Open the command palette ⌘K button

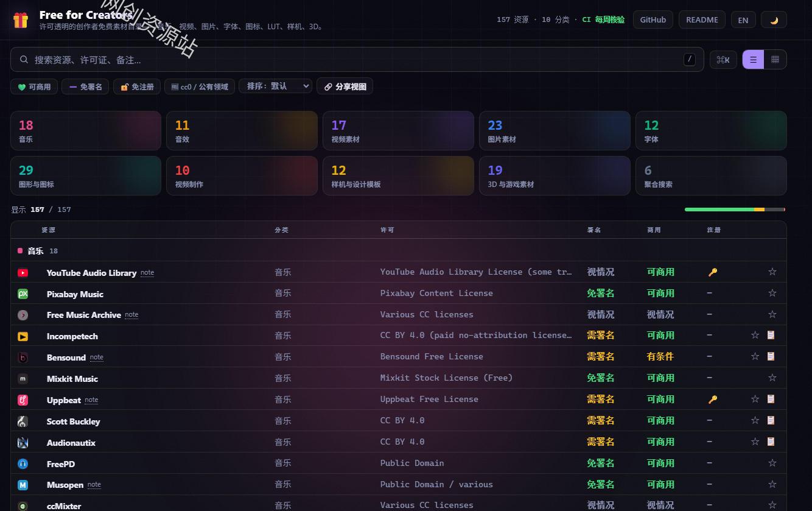[x=723, y=60]
